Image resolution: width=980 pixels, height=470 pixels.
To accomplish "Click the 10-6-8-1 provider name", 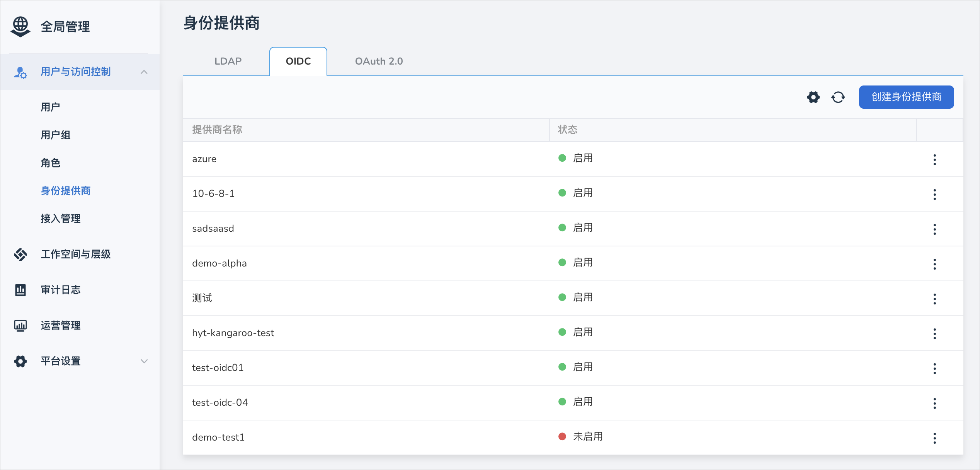I will [x=213, y=193].
